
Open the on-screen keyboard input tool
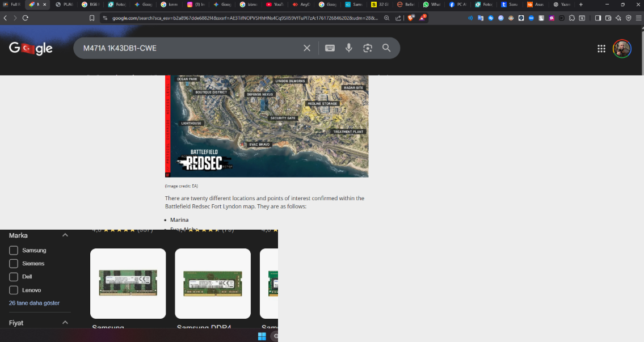330,48
